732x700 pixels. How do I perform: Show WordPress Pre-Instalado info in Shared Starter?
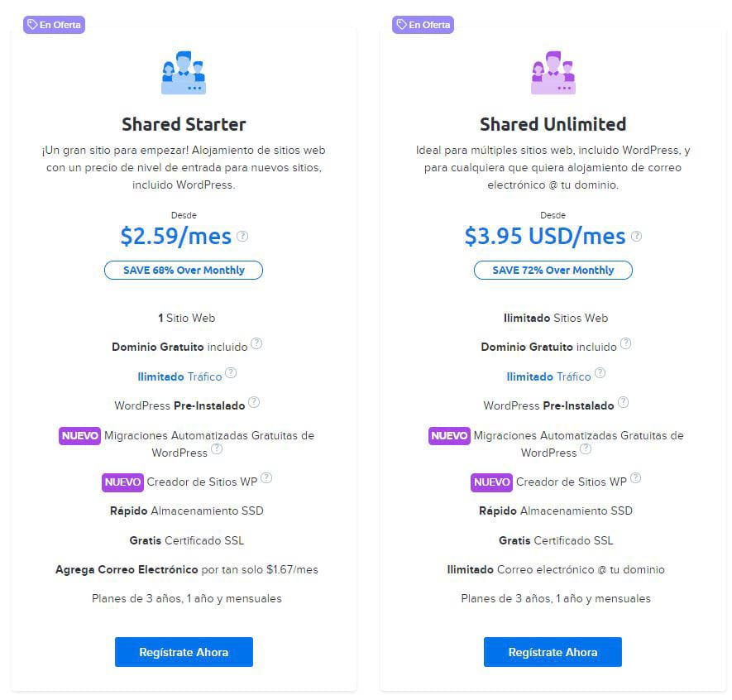coord(254,403)
